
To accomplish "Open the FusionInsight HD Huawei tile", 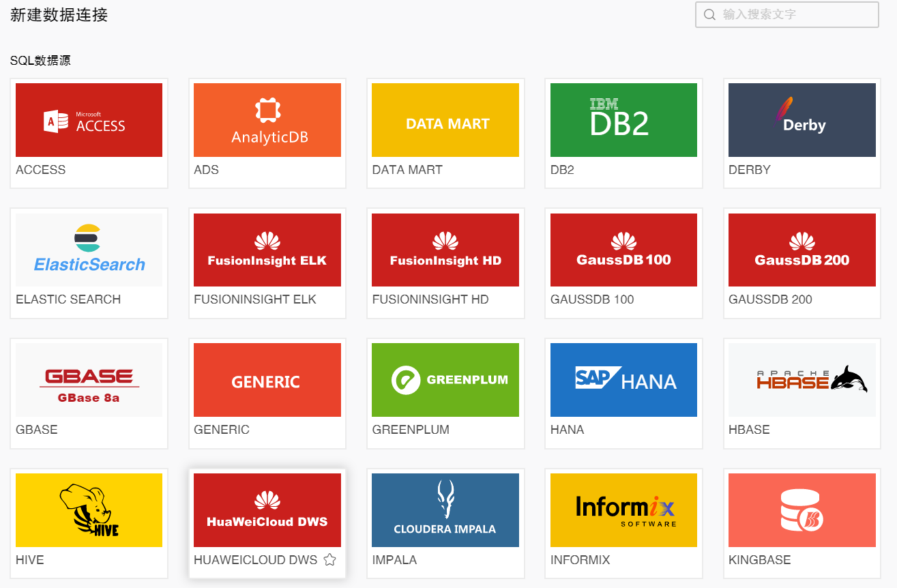I will [x=445, y=250].
